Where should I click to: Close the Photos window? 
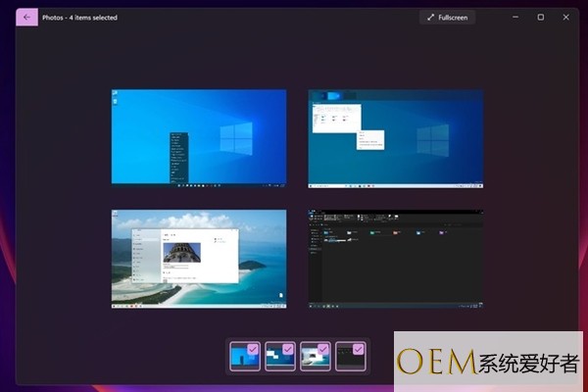click(566, 17)
